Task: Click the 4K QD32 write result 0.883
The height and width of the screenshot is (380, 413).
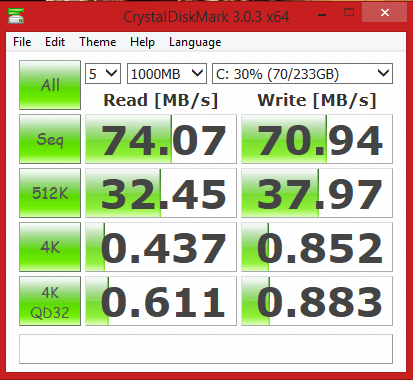Action: point(317,301)
